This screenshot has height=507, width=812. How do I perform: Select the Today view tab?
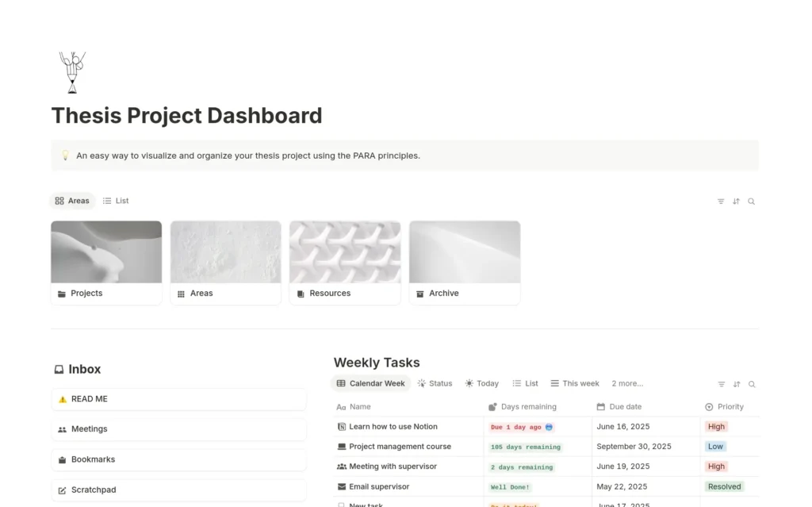(481, 383)
